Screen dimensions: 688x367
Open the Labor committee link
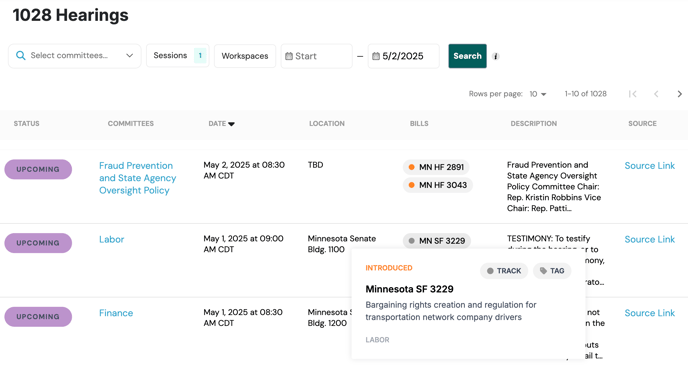click(111, 239)
